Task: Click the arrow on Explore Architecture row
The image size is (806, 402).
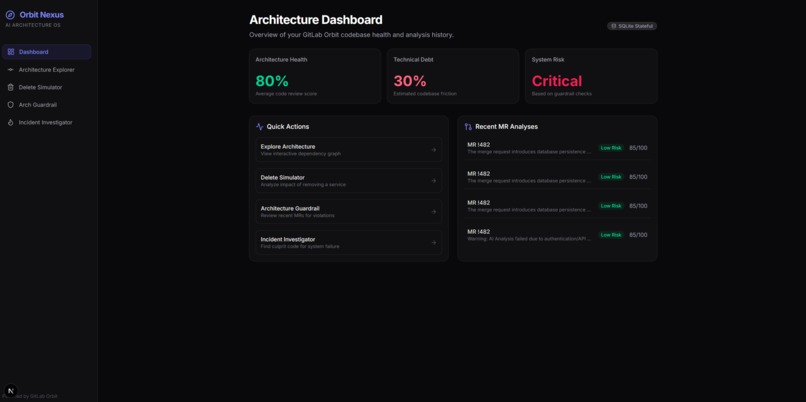Action: tap(433, 150)
